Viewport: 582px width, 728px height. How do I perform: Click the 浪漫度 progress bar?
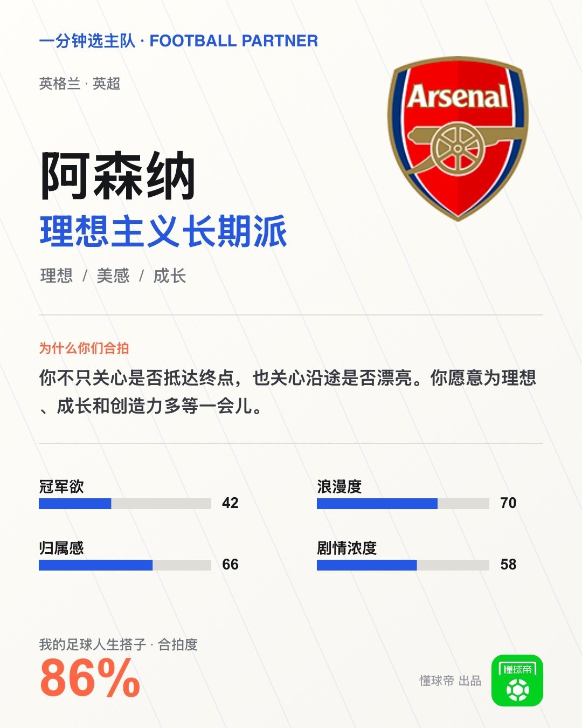tap(403, 504)
